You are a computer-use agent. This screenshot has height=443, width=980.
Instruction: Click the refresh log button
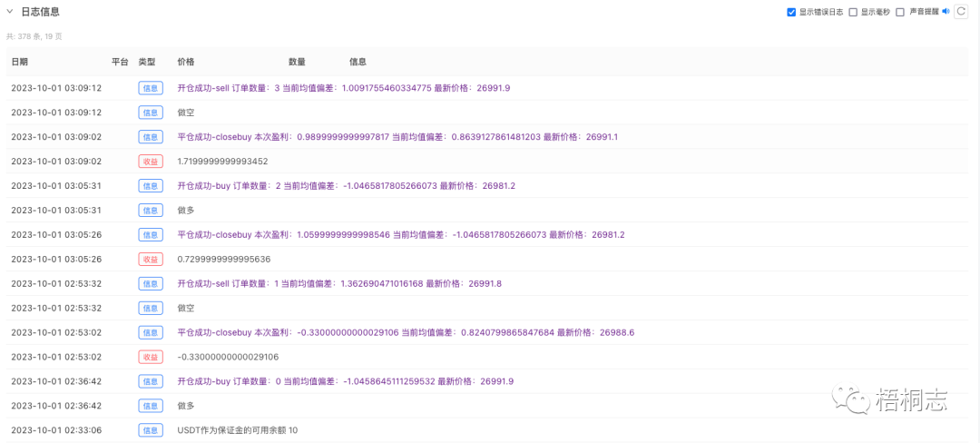(961, 12)
